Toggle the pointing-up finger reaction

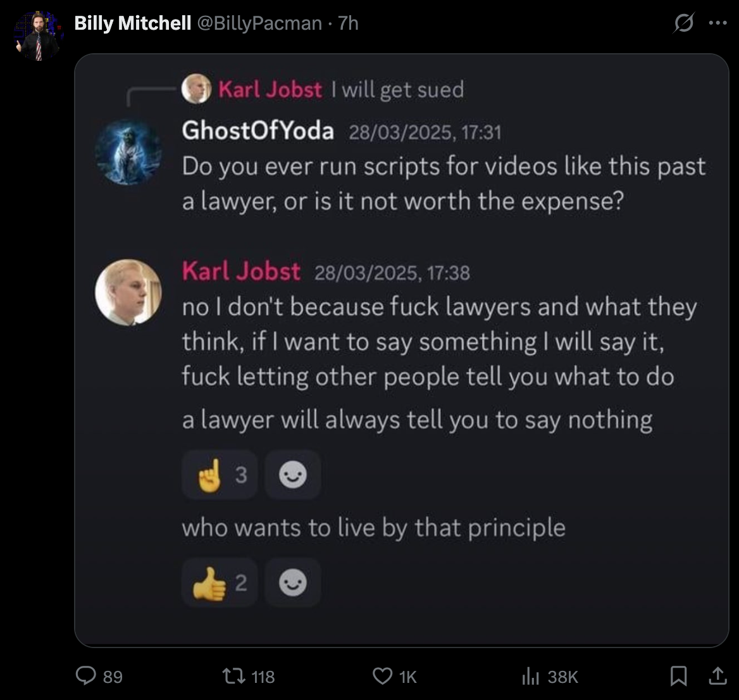pyautogui.click(x=220, y=475)
